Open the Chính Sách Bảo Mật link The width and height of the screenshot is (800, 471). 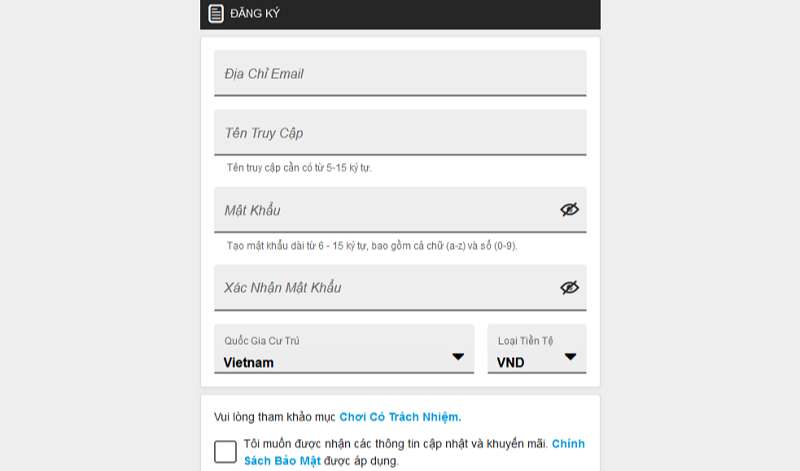(x=568, y=443)
